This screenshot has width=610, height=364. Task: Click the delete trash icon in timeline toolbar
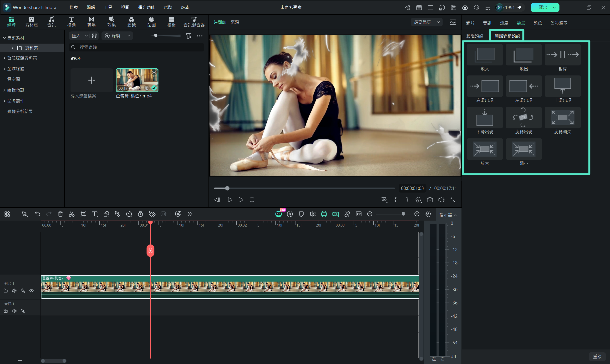[x=60, y=214]
